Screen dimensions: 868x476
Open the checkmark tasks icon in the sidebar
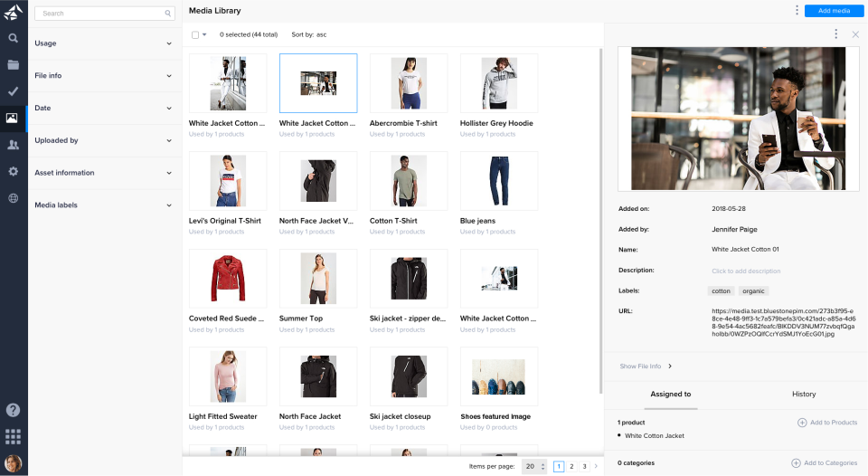click(x=14, y=91)
